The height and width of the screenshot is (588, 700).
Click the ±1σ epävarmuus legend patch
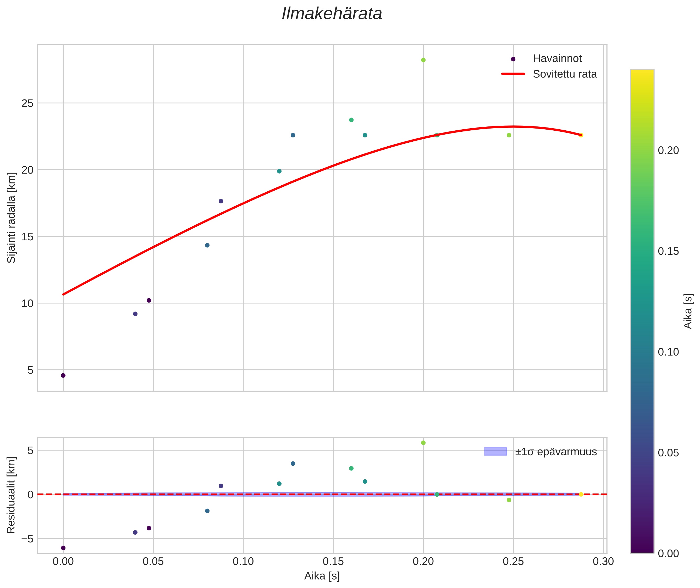(495, 452)
